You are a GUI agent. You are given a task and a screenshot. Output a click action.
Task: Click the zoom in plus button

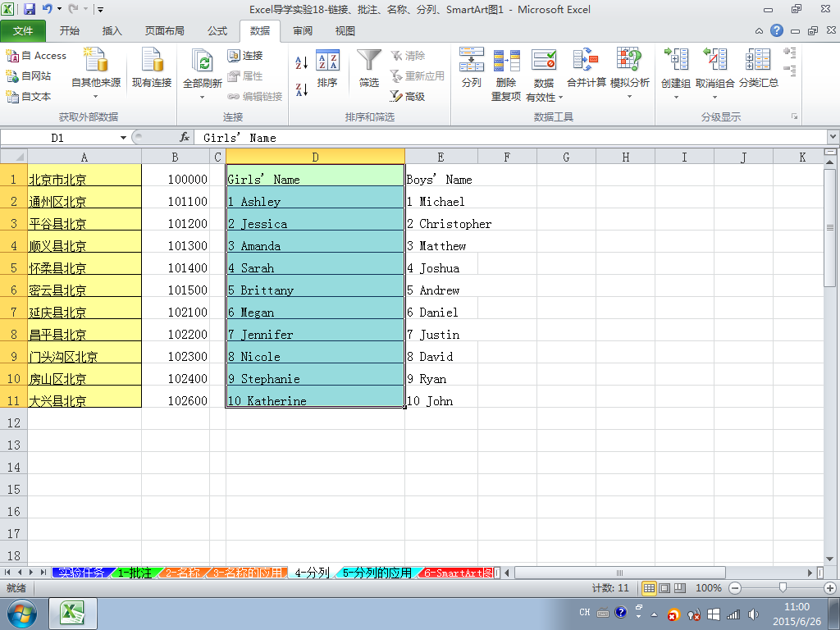click(830, 588)
